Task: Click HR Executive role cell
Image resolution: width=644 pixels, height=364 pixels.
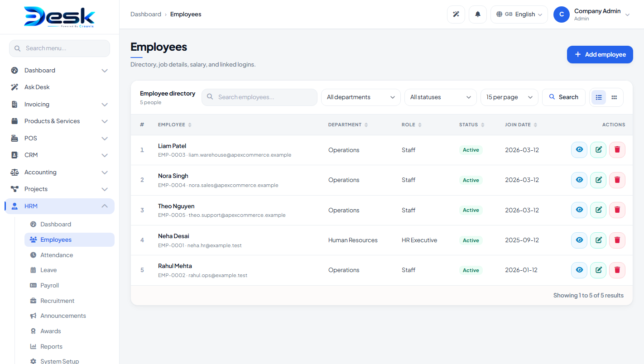Action: pos(419,240)
